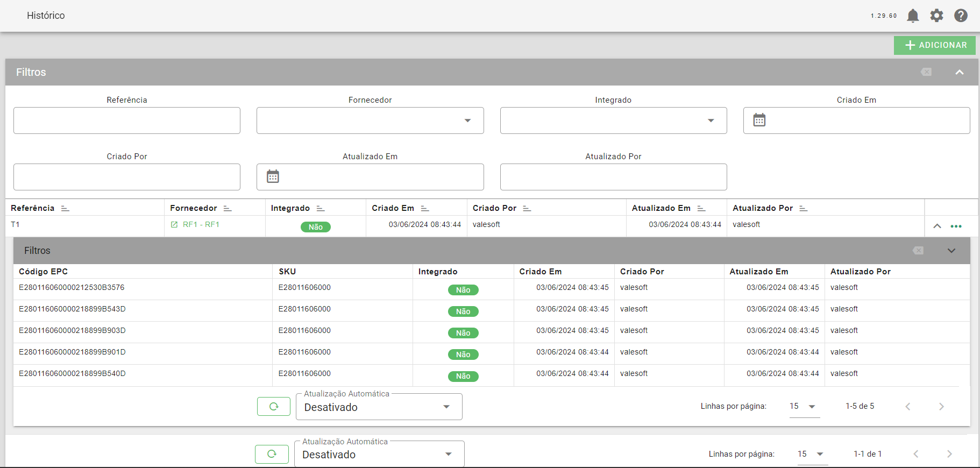
Task: Click the Não badge for EPC ending B540D
Action: pos(463,376)
